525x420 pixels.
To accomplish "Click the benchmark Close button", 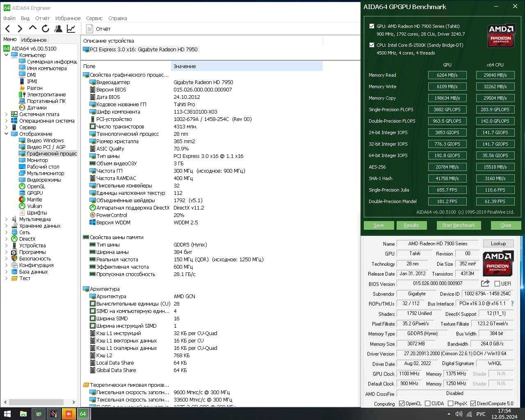I will 506,225.
